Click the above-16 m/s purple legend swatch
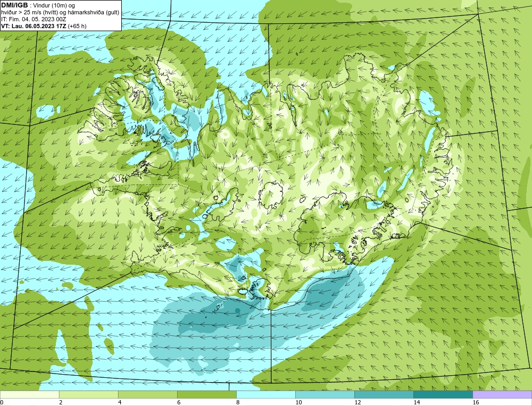 502,394
